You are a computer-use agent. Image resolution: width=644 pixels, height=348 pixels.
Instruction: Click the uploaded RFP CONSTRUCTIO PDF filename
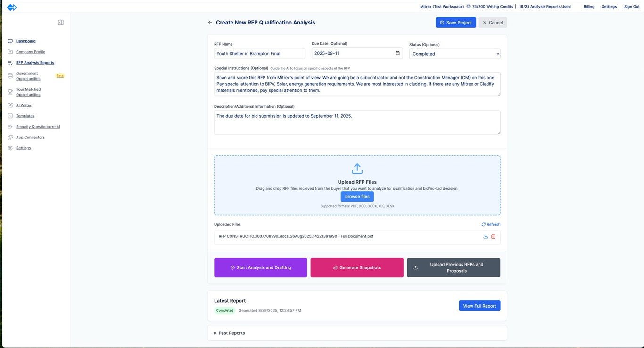[x=296, y=236]
